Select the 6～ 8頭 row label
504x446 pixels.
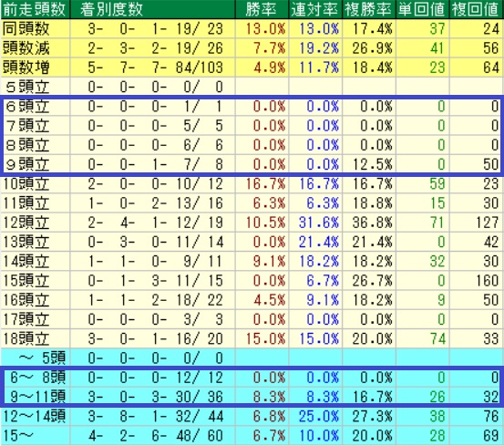click(38, 378)
